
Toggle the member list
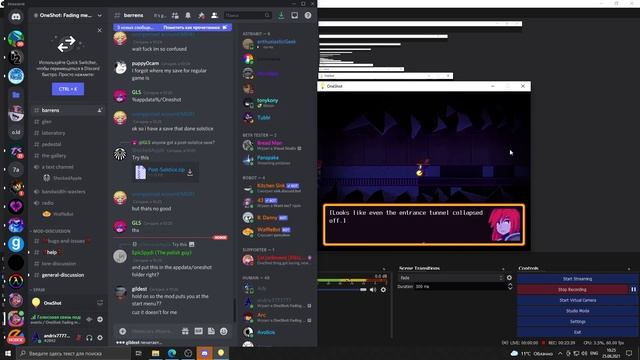(214, 16)
